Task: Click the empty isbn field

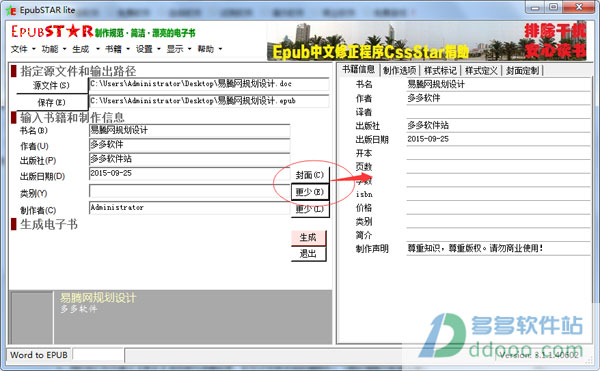Action: 498,194
